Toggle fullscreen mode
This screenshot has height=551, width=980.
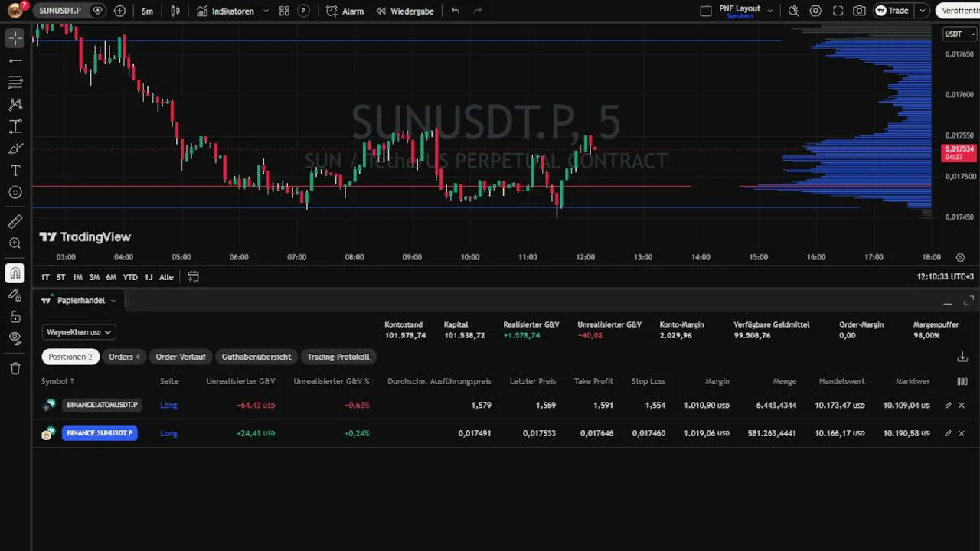click(x=838, y=11)
